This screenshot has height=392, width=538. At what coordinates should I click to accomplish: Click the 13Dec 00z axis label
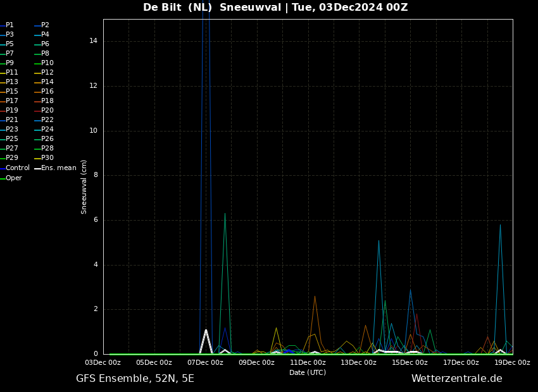pyautogui.click(x=359, y=362)
